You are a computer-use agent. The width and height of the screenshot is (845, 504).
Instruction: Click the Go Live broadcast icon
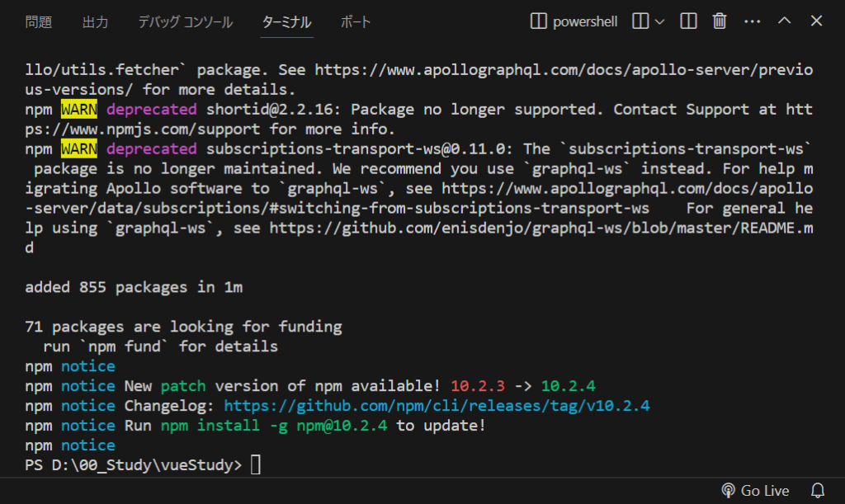click(728, 491)
